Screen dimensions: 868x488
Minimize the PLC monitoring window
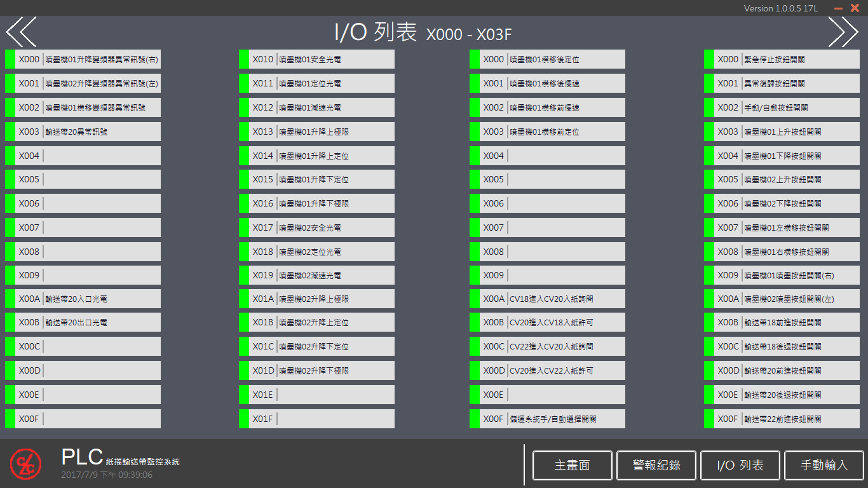[x=838, y=8]
